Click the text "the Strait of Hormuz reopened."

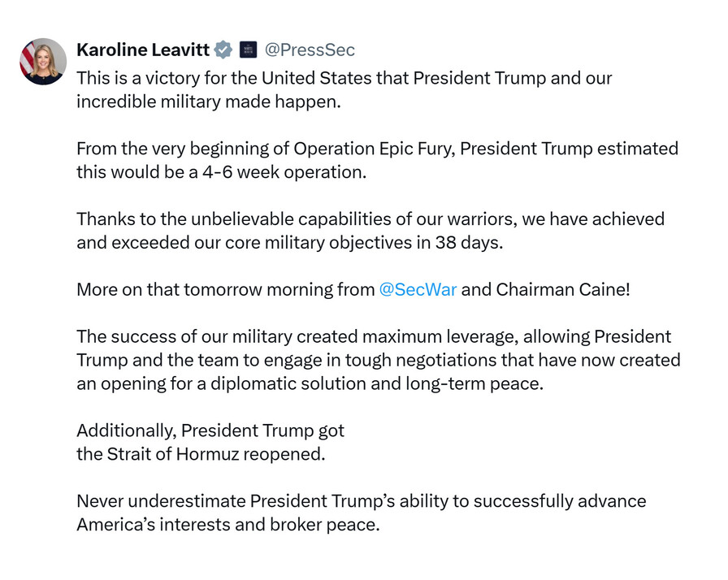[x=201, y=453]
